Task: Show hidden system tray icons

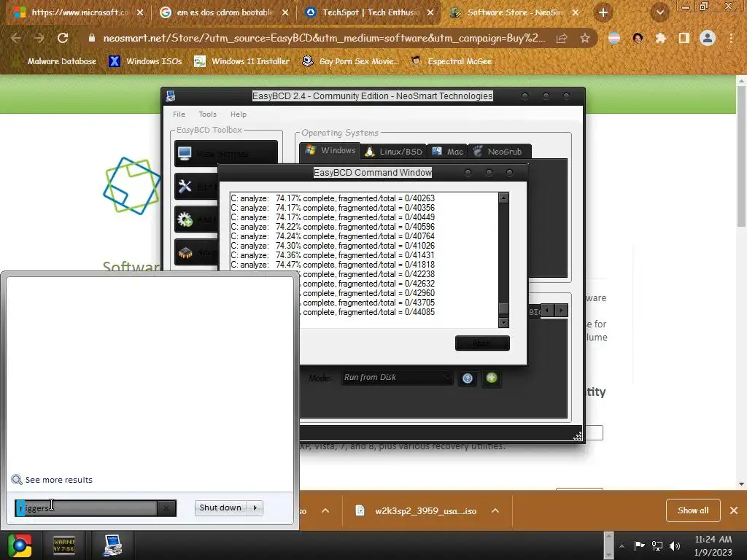Action: (x=622, y=545)
